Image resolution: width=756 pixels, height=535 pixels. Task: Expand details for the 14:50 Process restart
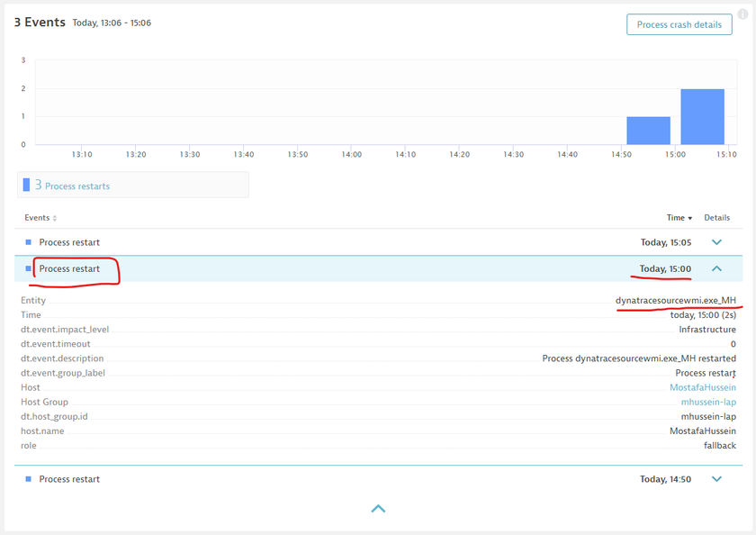(716, 479)
